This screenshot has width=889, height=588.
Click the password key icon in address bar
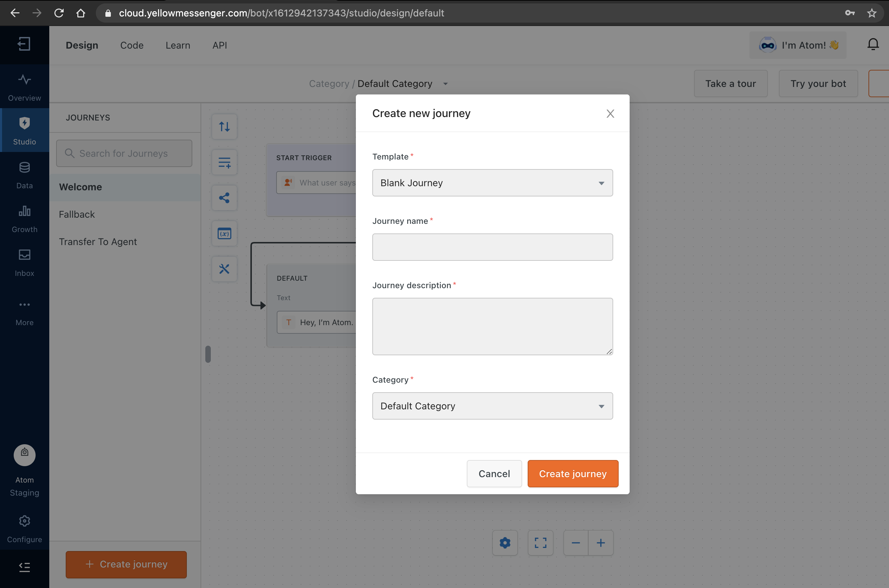pos(850,13)
